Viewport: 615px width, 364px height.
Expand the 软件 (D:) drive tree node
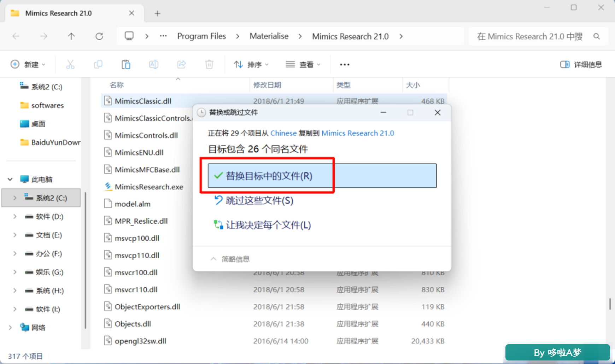[15, 216]
